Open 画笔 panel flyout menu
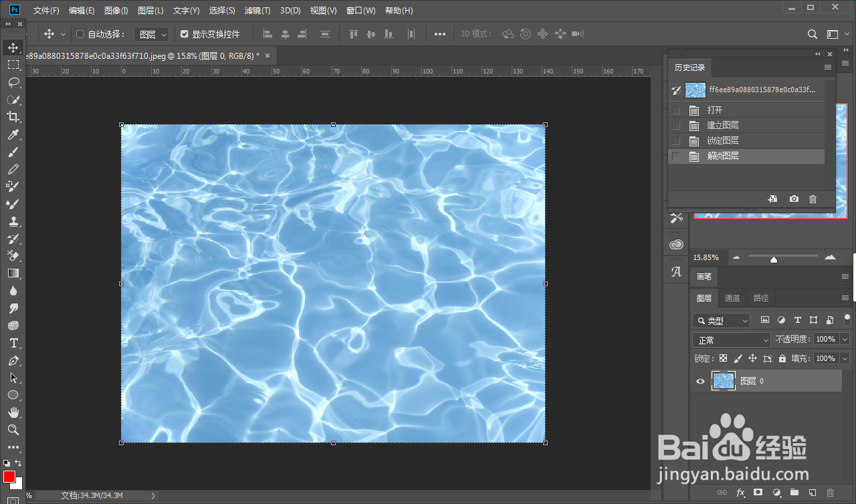The width and height of the screenshot is (856, 504). coord(845,277)
